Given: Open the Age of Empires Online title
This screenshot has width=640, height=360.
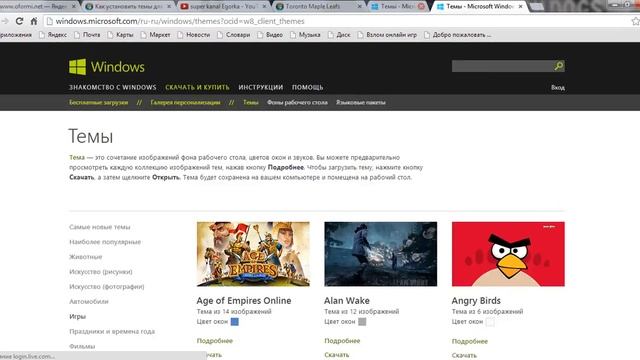Looking at the screenshot, I should tap(244, 300).
